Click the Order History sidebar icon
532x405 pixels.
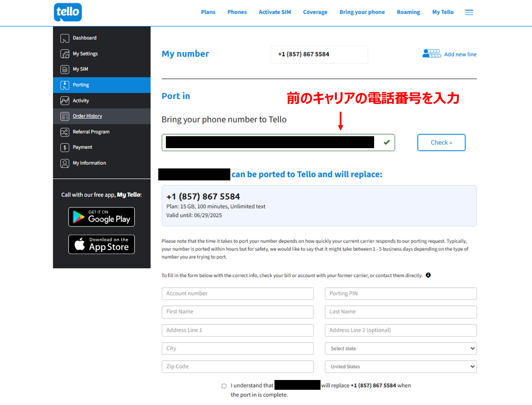pos(65,116)
